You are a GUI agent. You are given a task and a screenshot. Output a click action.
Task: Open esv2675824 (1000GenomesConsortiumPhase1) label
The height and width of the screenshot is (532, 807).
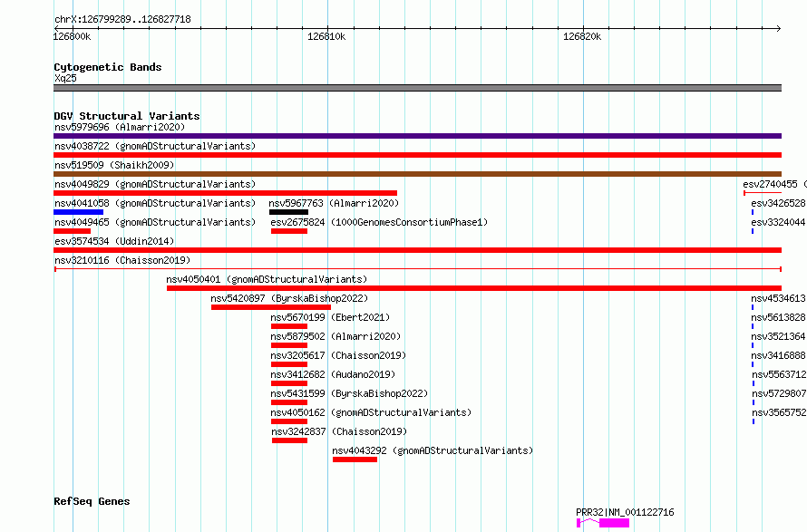click(379, 222)
